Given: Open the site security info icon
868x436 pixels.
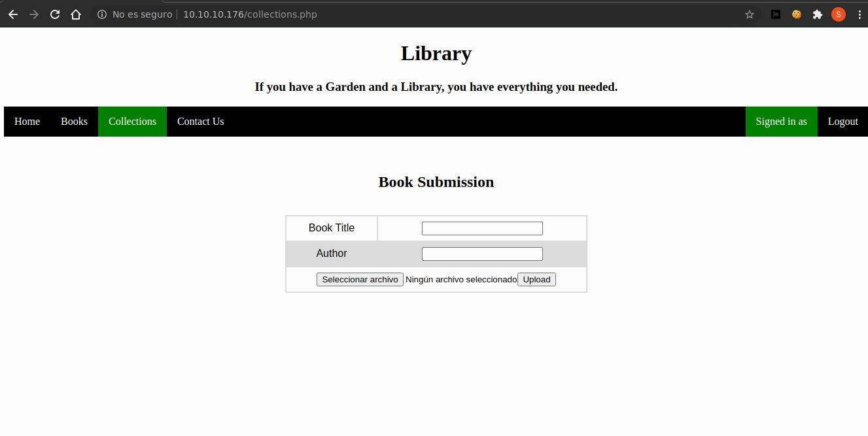Looking at the screenshot, I should coord(102,14).
